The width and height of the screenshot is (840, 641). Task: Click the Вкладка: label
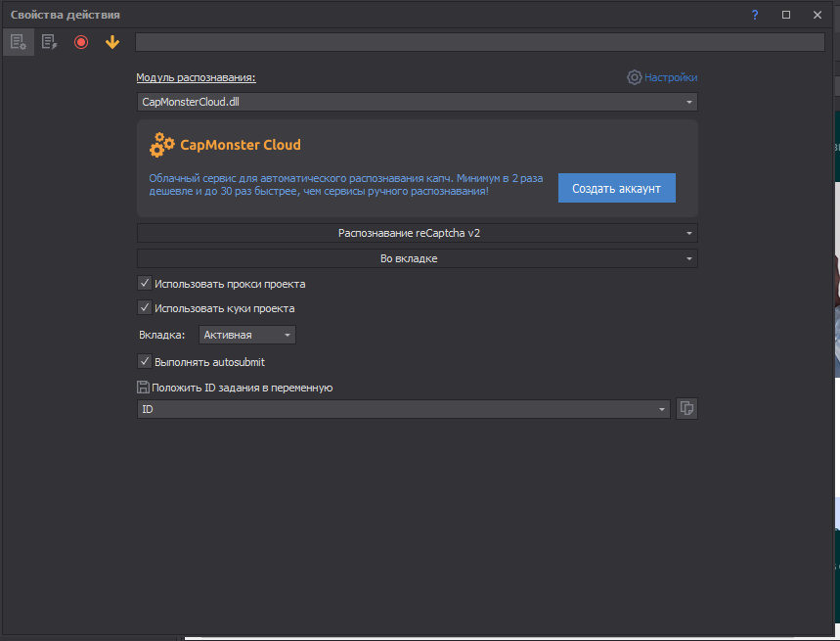[x=161, y=335]
